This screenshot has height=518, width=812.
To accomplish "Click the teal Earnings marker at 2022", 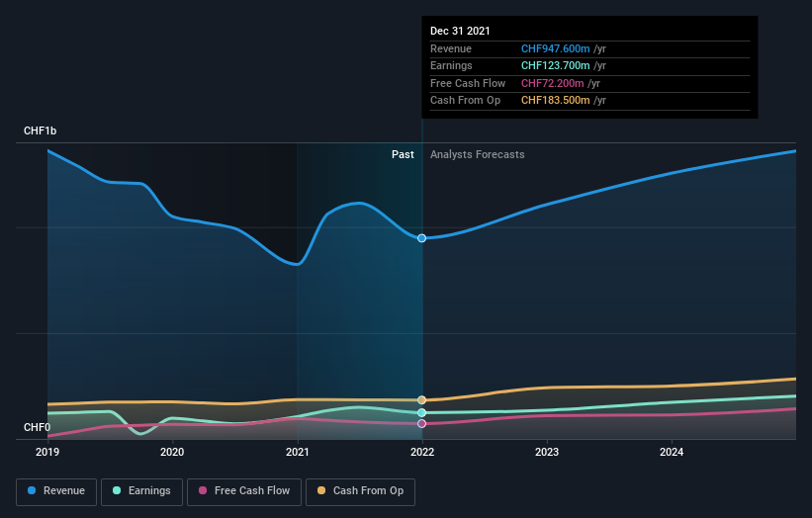I will [x=422, y=412].
